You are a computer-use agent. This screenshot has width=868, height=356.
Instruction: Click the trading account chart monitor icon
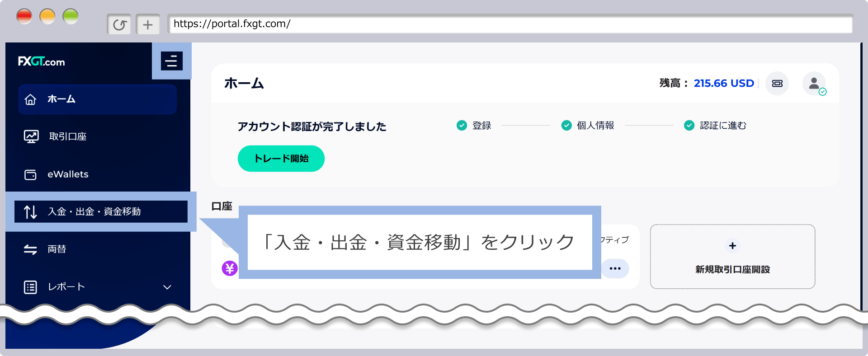(x=31, y=136)
